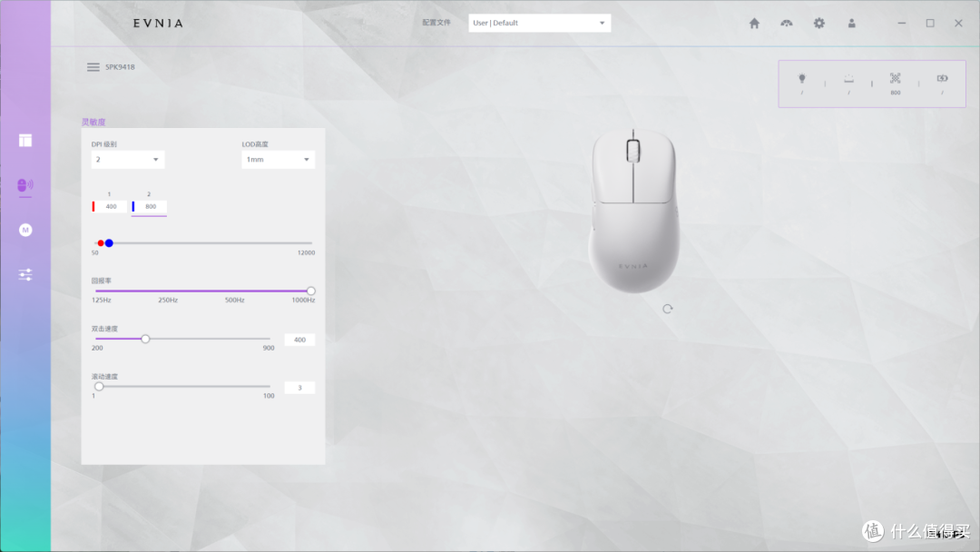Viewport: 980px width, 552px height.
Task: Click the SPK9418 device name
Action: tap(120, 67)
